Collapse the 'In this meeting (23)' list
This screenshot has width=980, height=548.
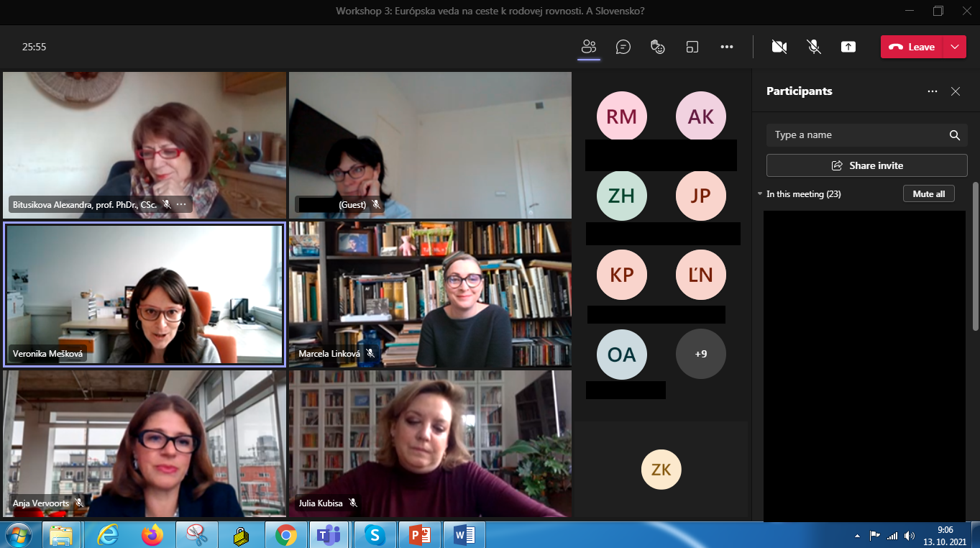pyautogui.click(x=761, y=194)
